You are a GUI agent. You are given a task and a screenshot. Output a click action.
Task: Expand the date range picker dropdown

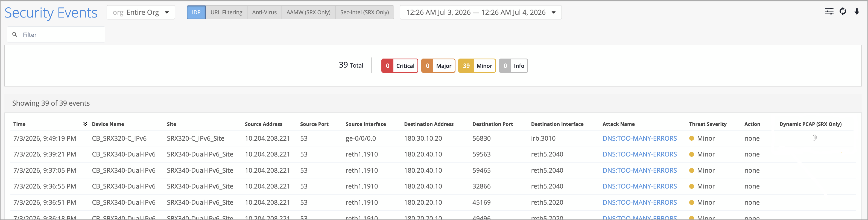pyautogui.click(x=481, y=13)
